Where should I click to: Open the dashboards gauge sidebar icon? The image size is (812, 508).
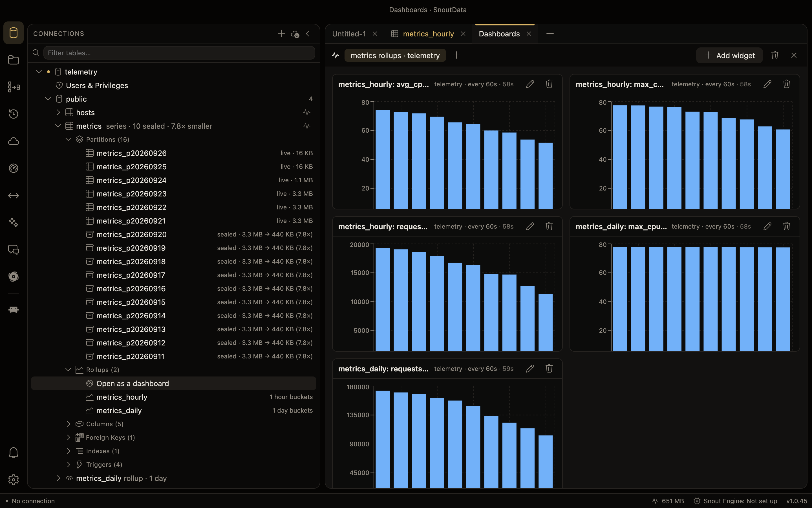tap(14, 168)
